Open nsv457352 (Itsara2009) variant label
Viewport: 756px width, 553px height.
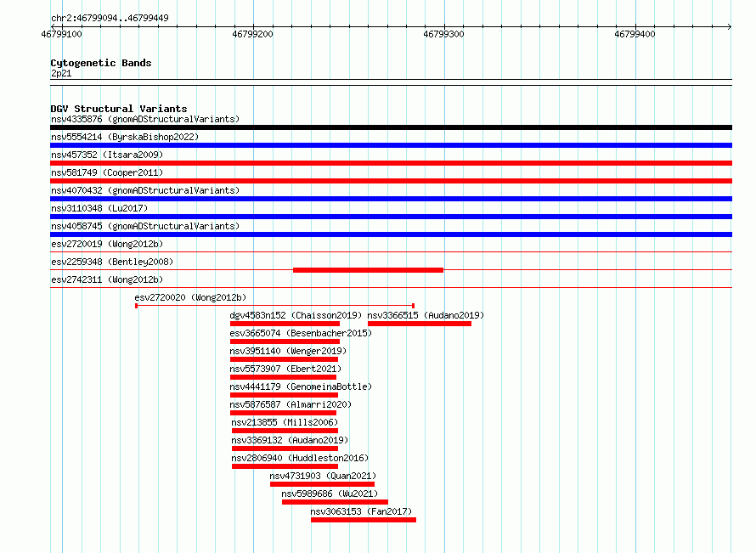pyautogui.click(x=107, y=155)
